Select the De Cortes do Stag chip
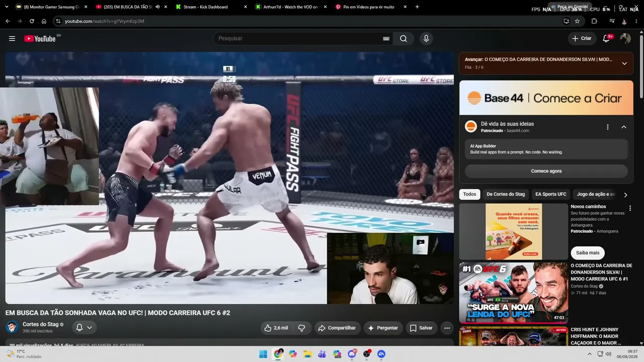This screenshot has width=644, height=362. pos(506,194)
